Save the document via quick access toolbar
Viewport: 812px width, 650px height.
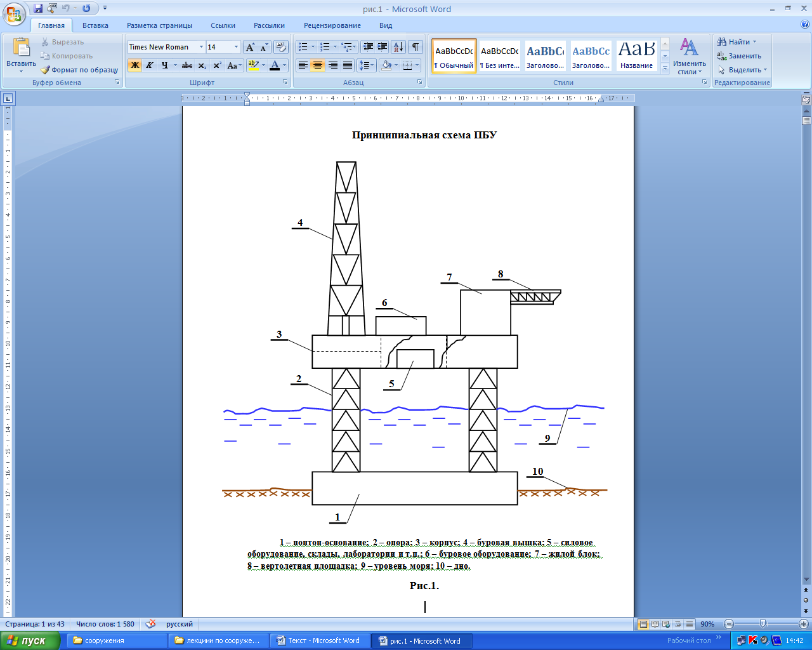[x=38, y=8]
